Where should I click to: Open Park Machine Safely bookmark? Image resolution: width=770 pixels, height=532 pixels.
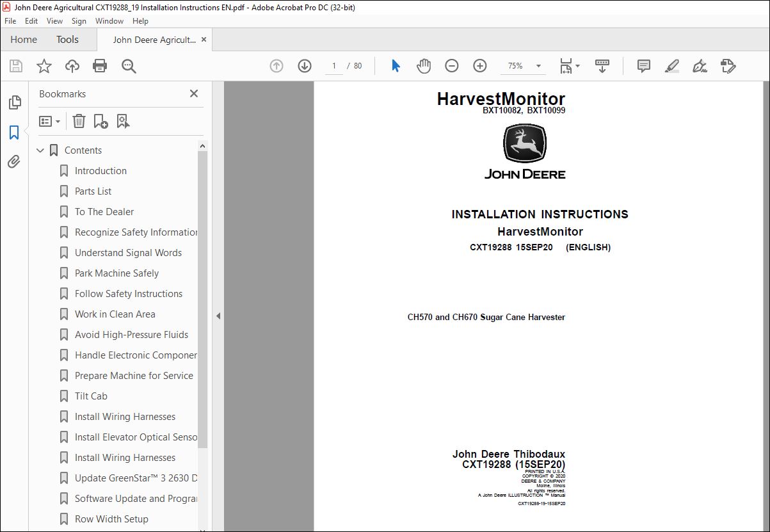[116, 273]
